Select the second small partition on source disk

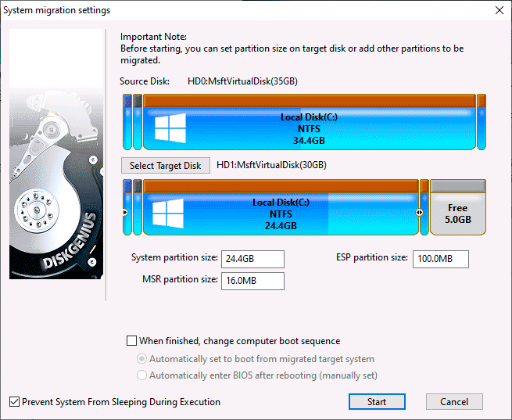138,121
